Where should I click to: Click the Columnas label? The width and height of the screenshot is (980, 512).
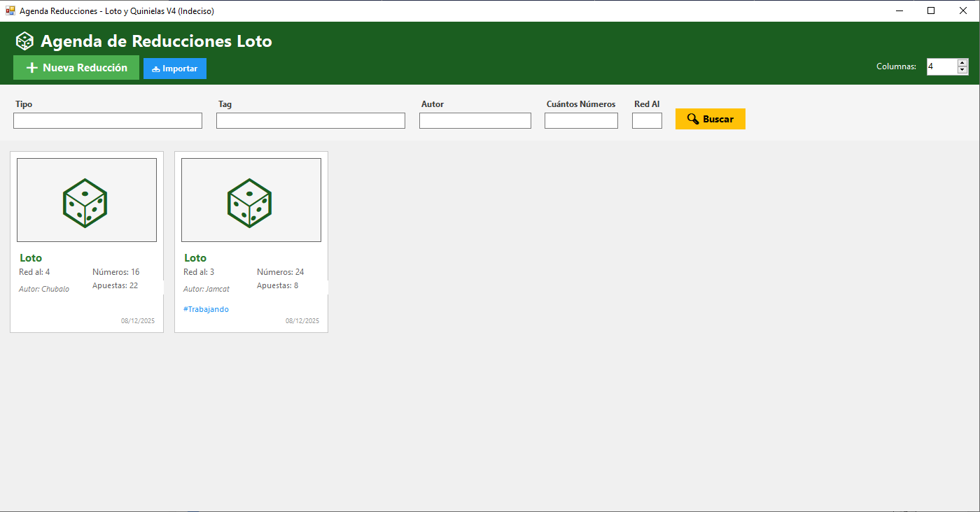(897, 66)
